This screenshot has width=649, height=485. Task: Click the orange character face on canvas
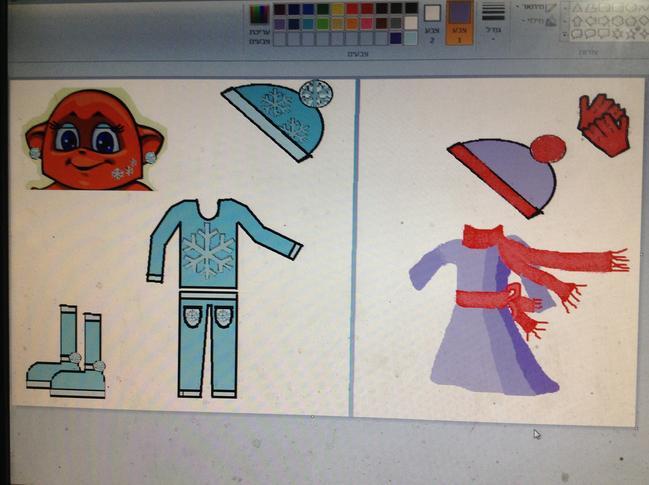pyautogui.click(x=90, y=140)
